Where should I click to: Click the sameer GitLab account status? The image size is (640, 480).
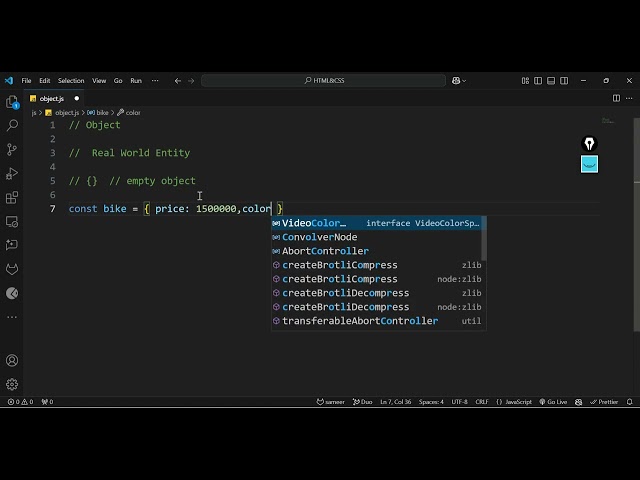(x=331, y=402)
